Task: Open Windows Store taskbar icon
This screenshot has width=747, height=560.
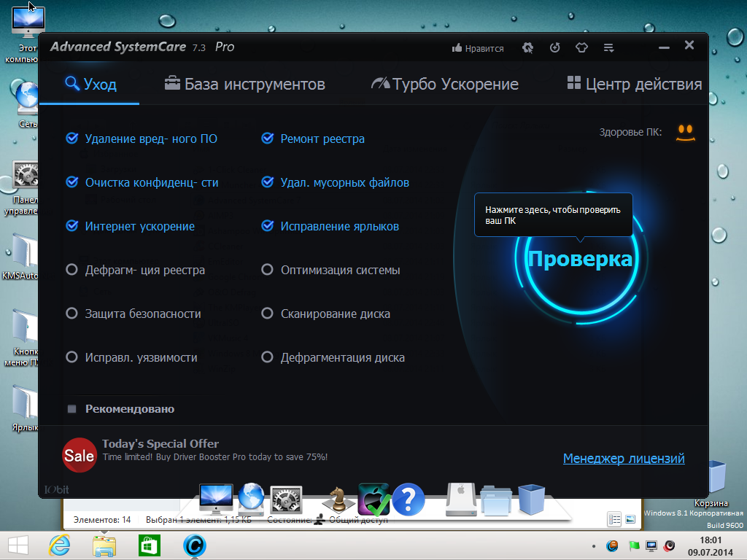Action: pos(149,545)
